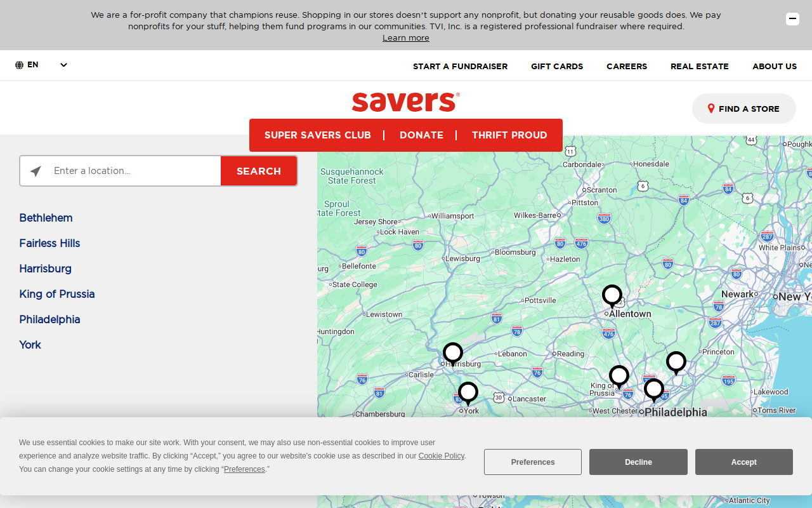Select the Harrisburg map pin

pos(453,354)
